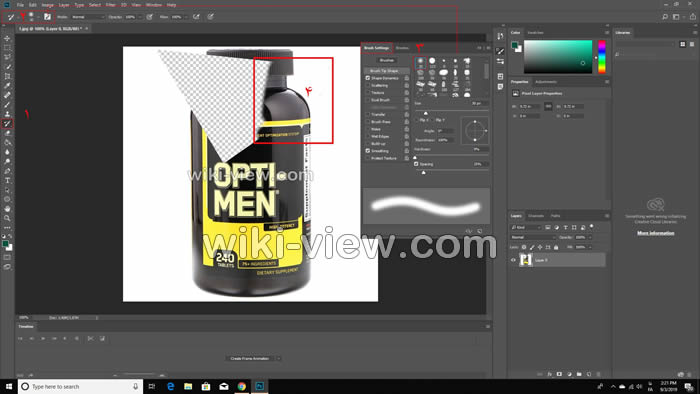Switch to the Paths tab
Viewport: 700px width, 394px height.
click(x=555, y=216)
